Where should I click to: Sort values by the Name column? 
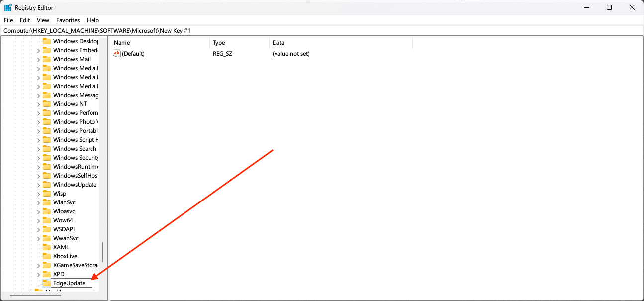(x=160, y=43)
